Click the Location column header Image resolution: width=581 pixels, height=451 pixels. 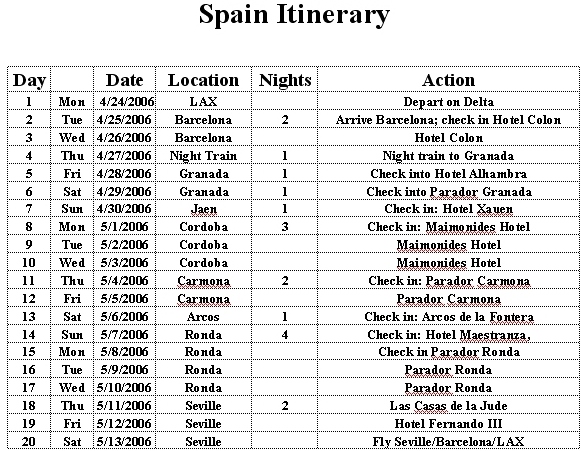pyautogui.click(x=203, y=80)
